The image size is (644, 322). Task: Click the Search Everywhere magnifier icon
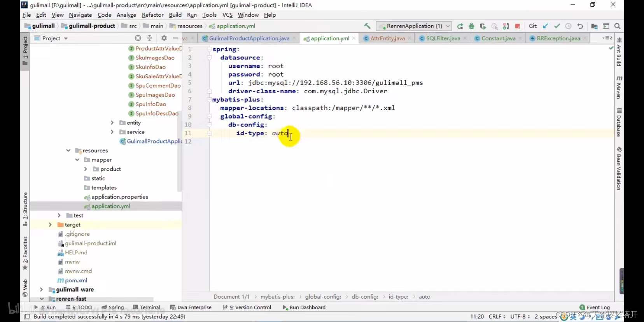click(x=617, y=26)
